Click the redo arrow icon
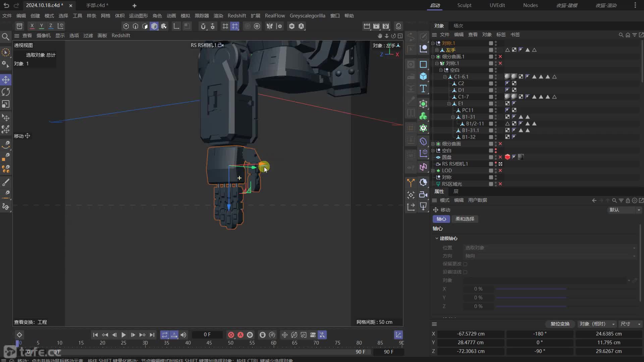Screen dimensions: 644x362 16,5
